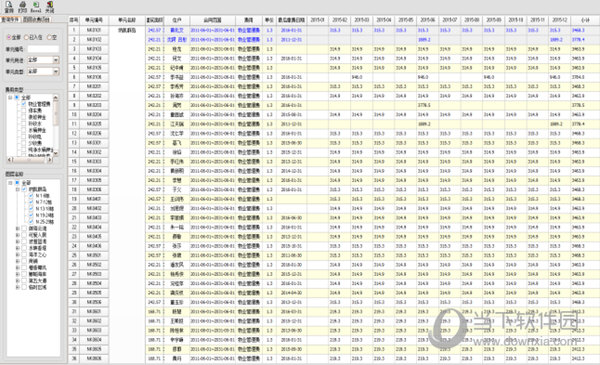Open the dropdown directly below the 单元编号 field
The image size is (600, 365).
pos(56,60)
